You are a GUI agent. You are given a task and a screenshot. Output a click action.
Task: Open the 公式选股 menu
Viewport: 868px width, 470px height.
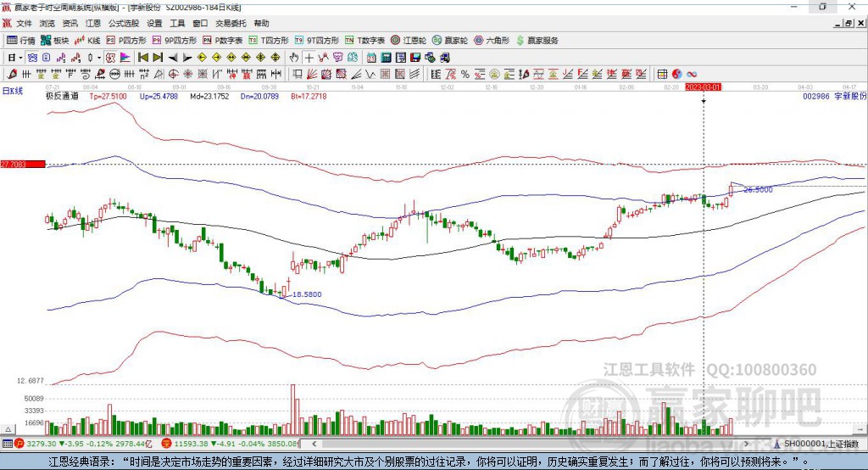pos(124,23)
